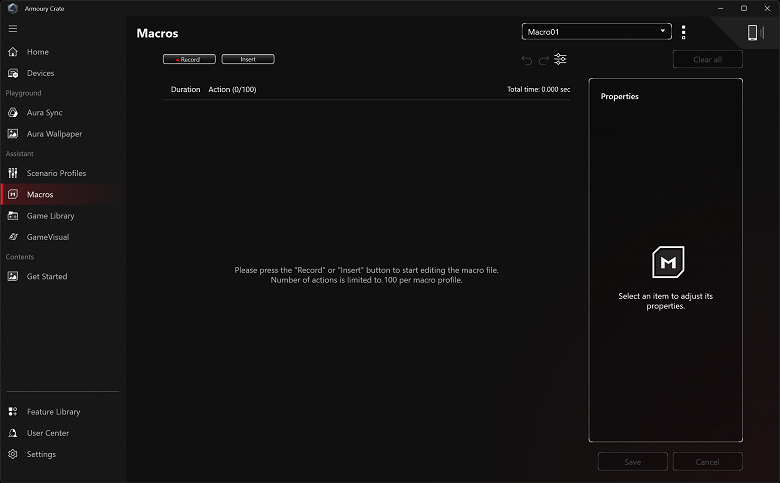Open Feature Library label
780x483 pixels.
[x=53, y=412]
